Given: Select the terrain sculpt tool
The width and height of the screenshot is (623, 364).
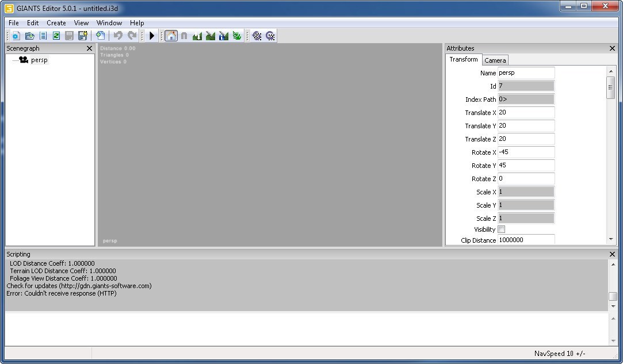Looking at the screenshot, I should 197,36.
